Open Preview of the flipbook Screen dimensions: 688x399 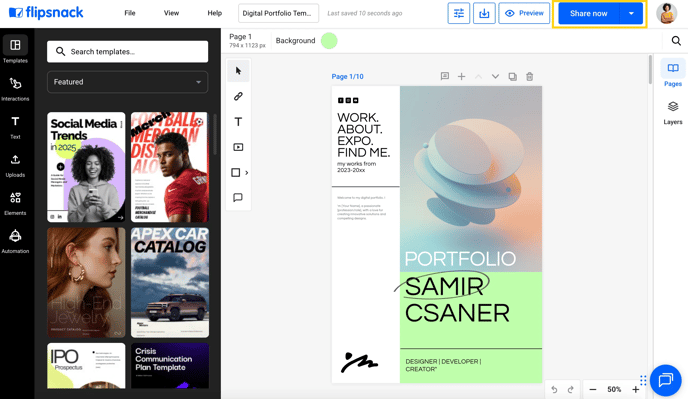(x=524, y=13)
